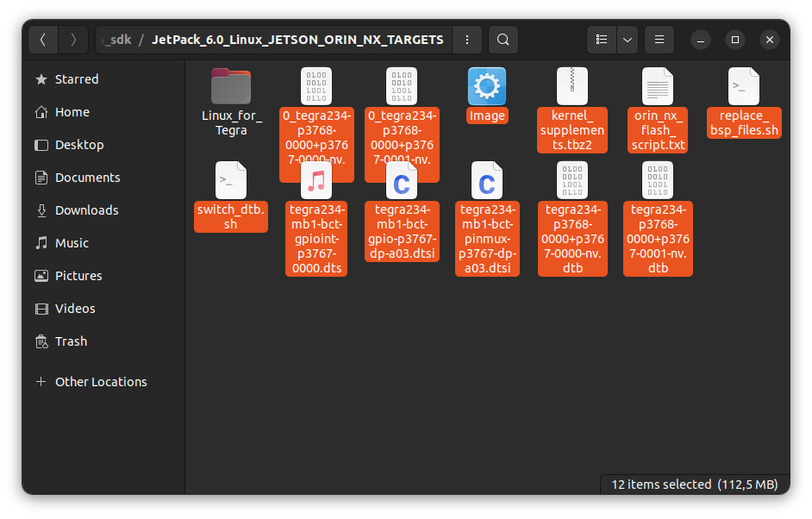The width and height of the screenshot is (812, 519).
Task: Search files with the magnifier icon
Action: coord(503,40)
